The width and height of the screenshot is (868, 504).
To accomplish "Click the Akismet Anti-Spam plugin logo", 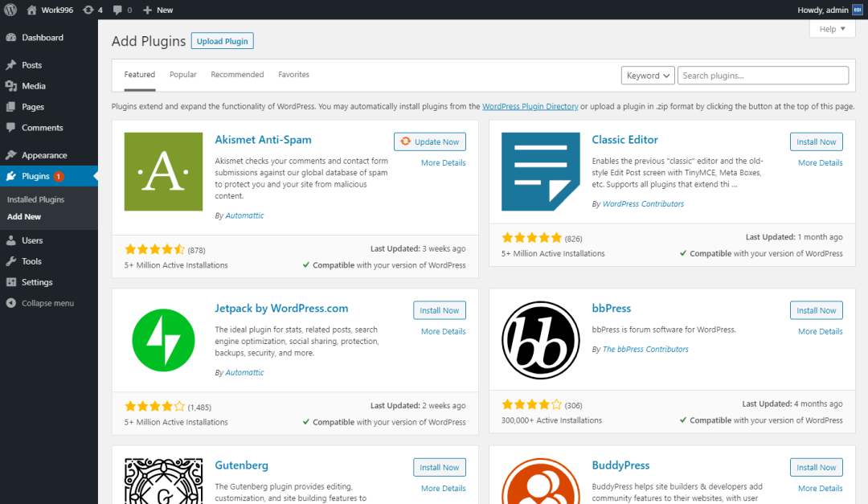I will click(x=163, y=172).
